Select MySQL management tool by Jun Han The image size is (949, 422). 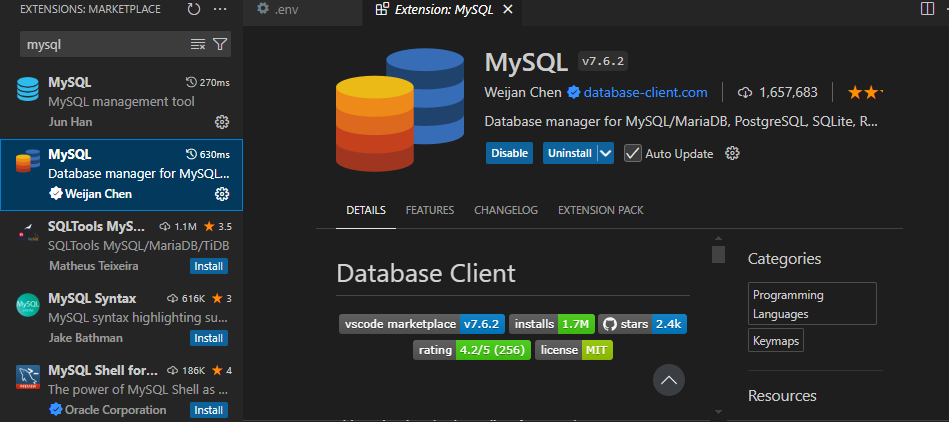pos(121,104)
